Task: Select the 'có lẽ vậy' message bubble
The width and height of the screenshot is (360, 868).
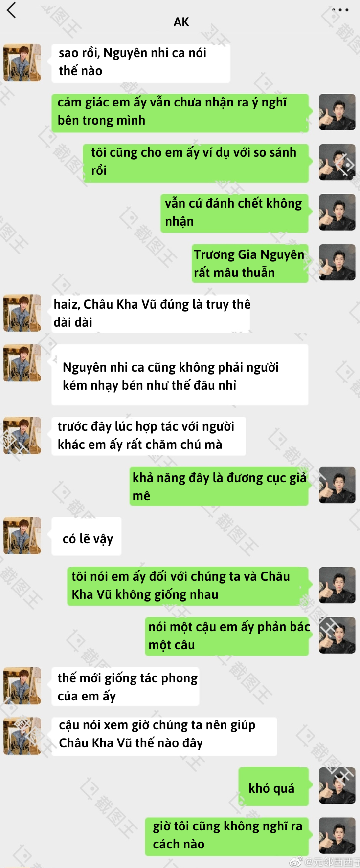Action: coord(87,536)
